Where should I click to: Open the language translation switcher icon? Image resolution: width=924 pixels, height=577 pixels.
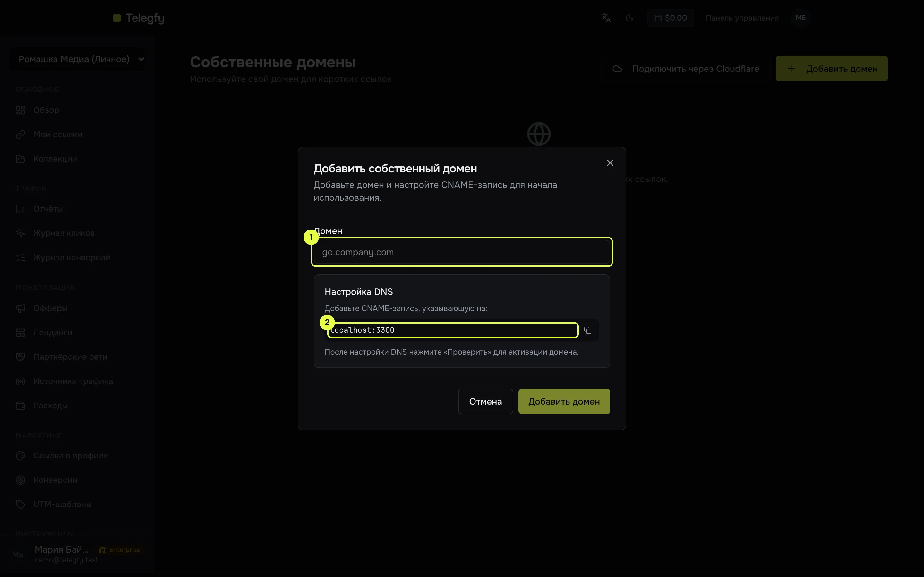[x=606, y=18]
